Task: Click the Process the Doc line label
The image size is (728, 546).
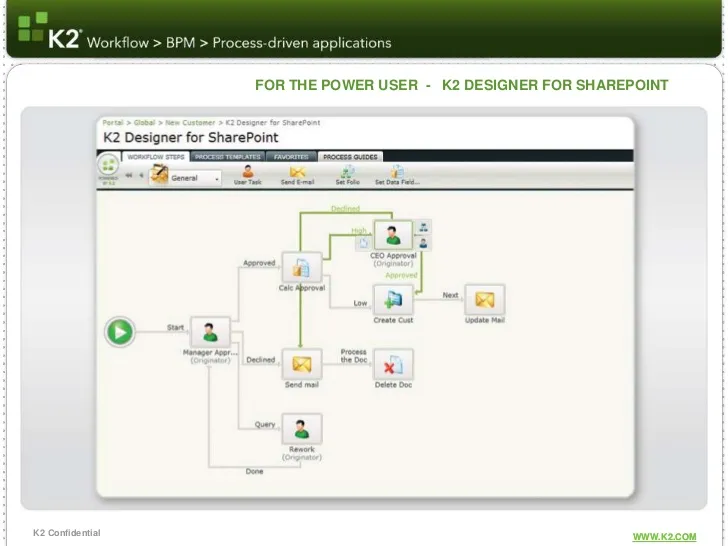Action: (354, 356)
